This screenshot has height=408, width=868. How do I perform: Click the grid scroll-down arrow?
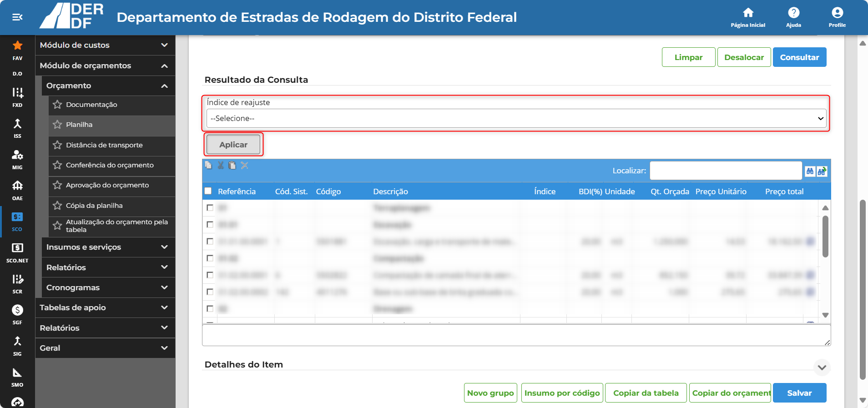825,315
